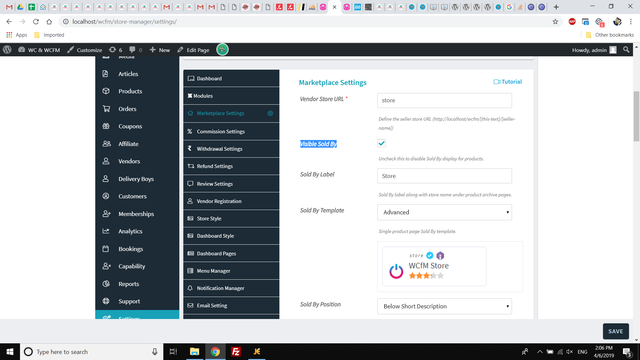Click the FileZilla taskbar icon

(236, 351)
